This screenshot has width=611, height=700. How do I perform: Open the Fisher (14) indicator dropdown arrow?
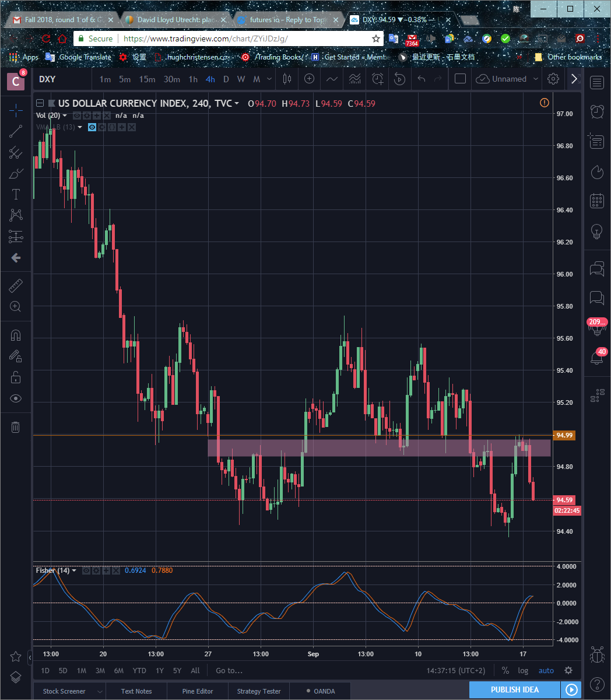[74, 570]
